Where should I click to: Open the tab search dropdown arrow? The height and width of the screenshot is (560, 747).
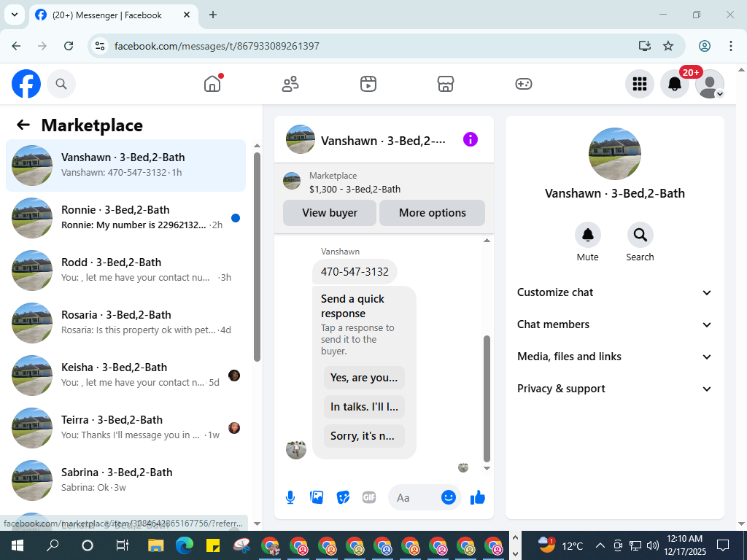(x=15, y=15)
